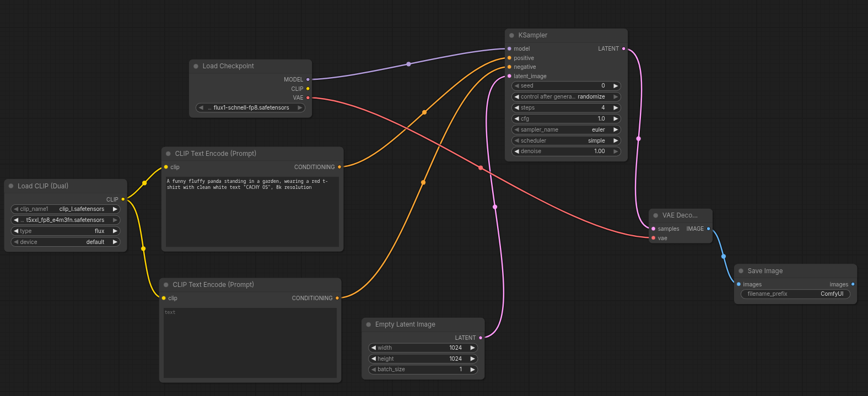
Task: Click the samples input port on VAE Decode
Action: [x=653, y=229]
